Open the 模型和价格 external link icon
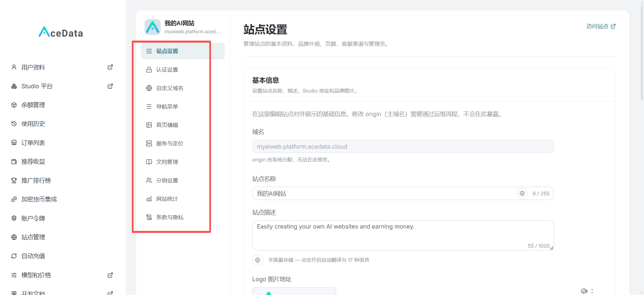This screenshot has height=295, width=644. (x=110, y=275)
